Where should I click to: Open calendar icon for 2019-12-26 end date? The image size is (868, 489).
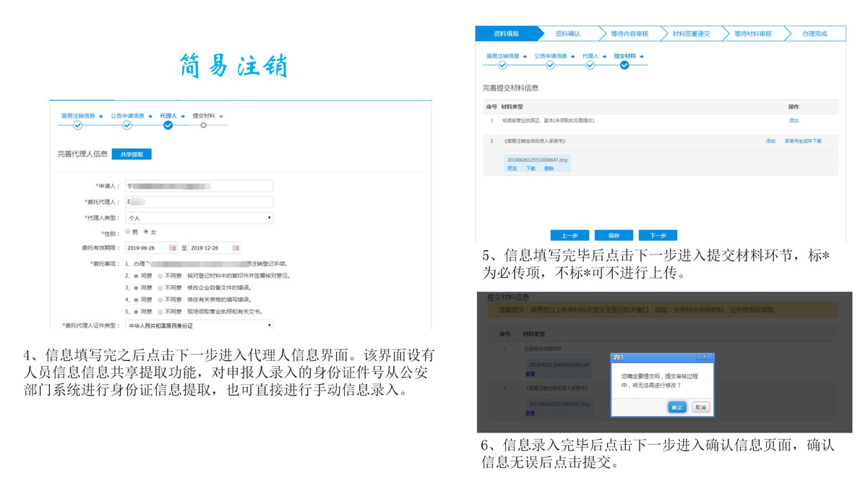tap(236, 248)
